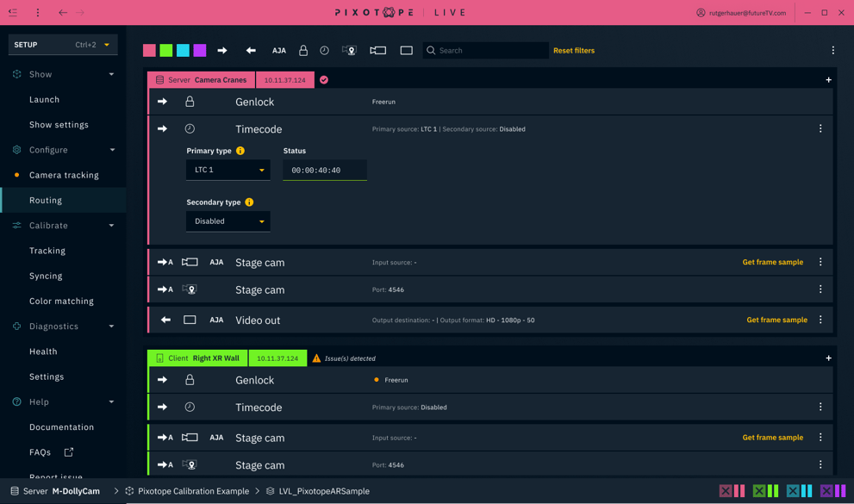The image size is (854, 504).
Task: Get frame sample for Right XR Wall Stage cam
Action: [x=772, y=438]
